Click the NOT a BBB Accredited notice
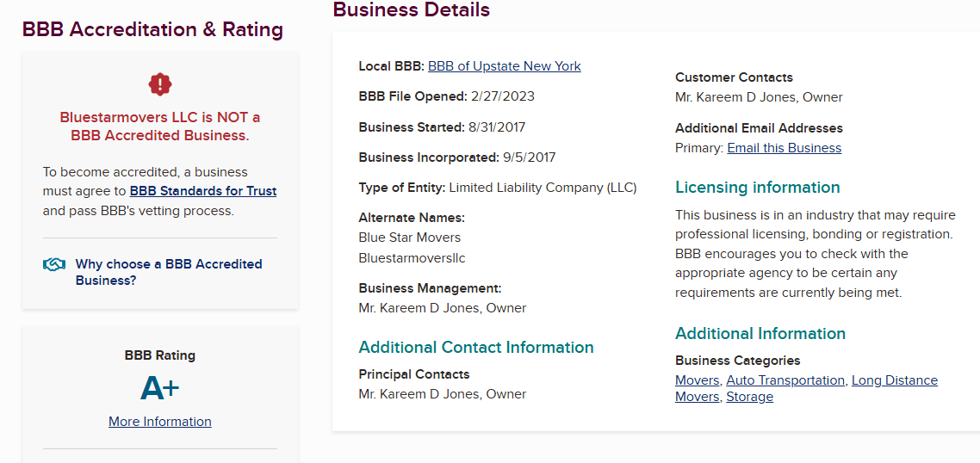This screenshot has width=980, height=463. pyautogui.click(x=160, y=127)
